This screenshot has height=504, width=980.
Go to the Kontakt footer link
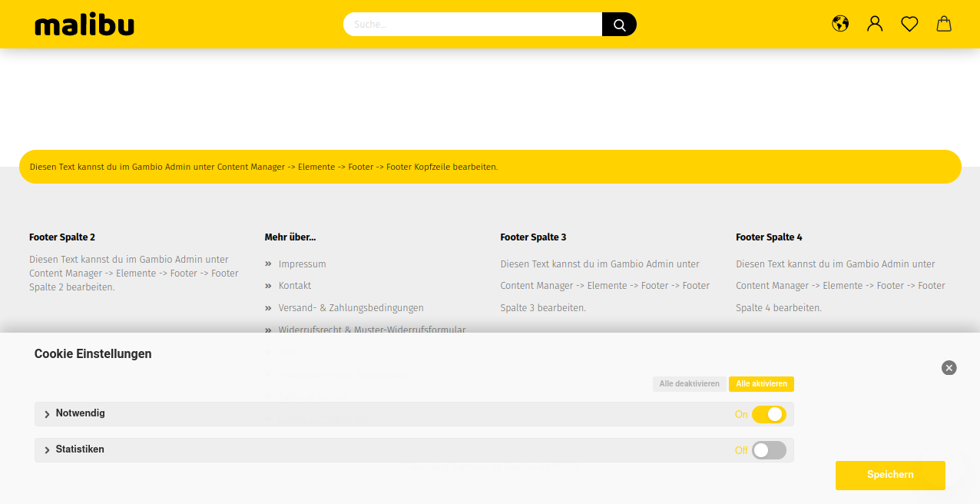(295, 286)
